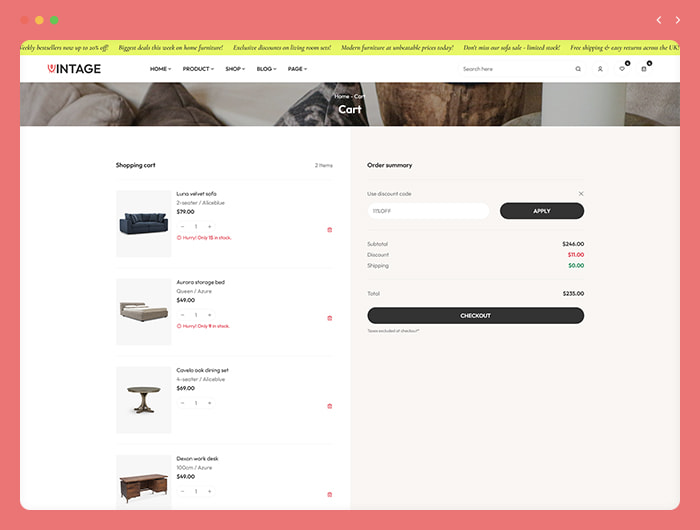Image resolution: width=700 pixels, height=530 pixels.
Task: Delete Luna velvet sofa from cart
Action: click(330, 230)
